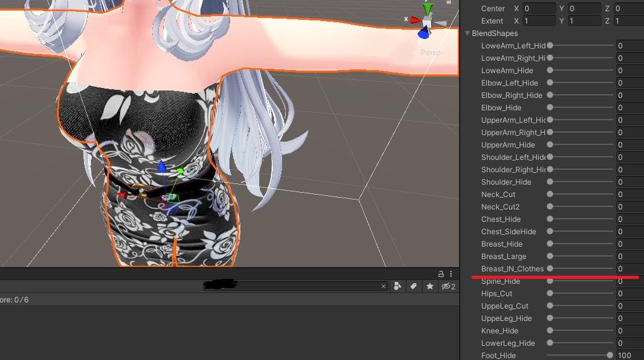Click the Extent X value field
This screenshot has height=360, width=644.
(x=538, y=21)
